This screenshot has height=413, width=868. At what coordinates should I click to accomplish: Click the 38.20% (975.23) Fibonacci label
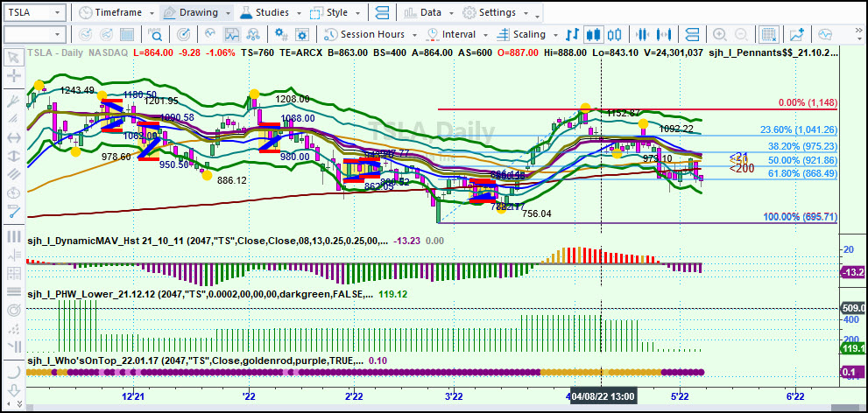801,146
